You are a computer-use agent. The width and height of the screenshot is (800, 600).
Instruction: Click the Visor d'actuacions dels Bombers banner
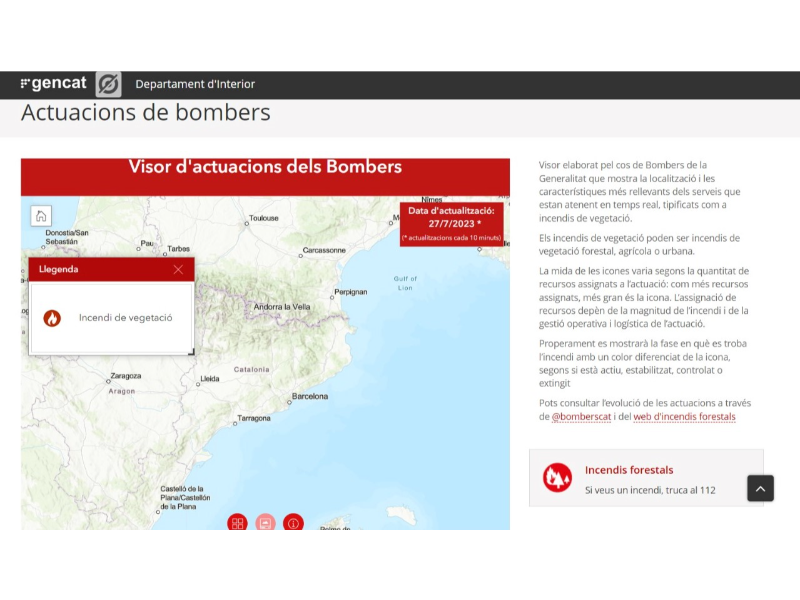click(x=265, y=167)
